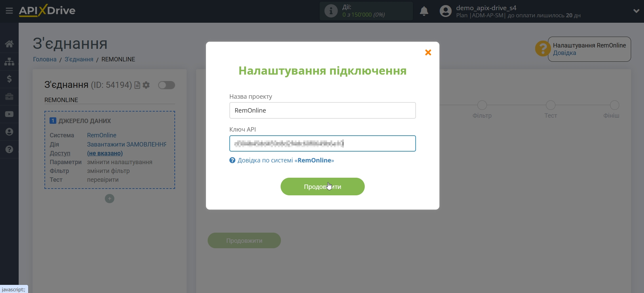
Task: Open the connections sitemap sidebar icon
Action: [9, 61]
